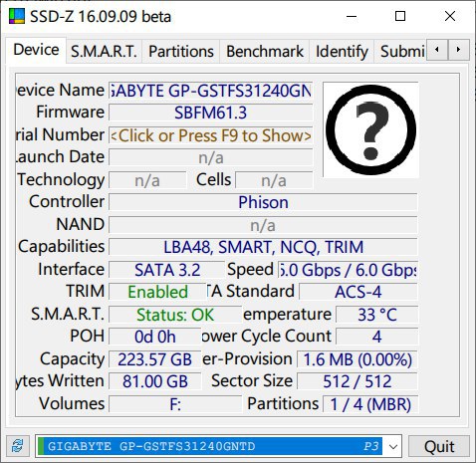Click the SSD-Z app icon in title bar

pyautogui.click(x=17, y=16)
